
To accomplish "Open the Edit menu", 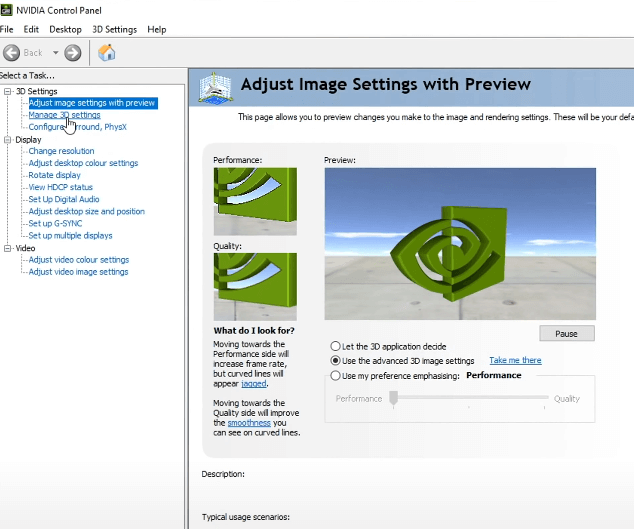I will coord(31,30).
